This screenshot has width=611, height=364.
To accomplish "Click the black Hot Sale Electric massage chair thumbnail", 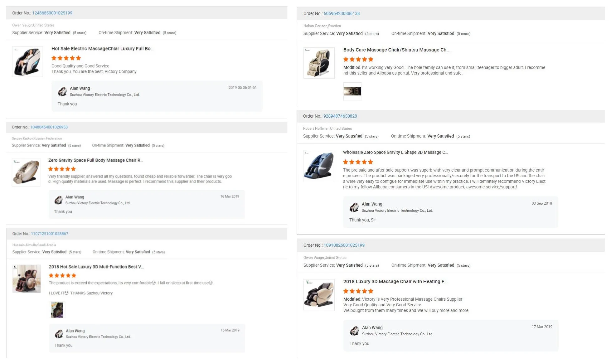I will point(27,61).
